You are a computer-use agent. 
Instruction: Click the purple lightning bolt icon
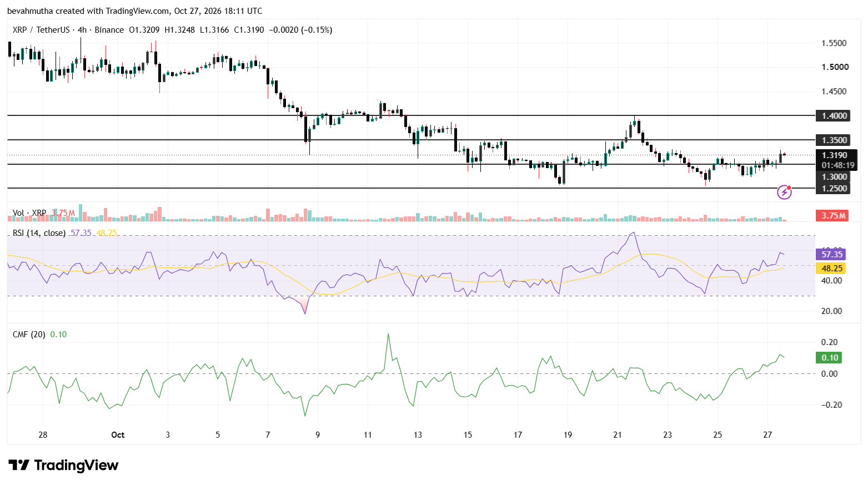[x=784, y=193]
